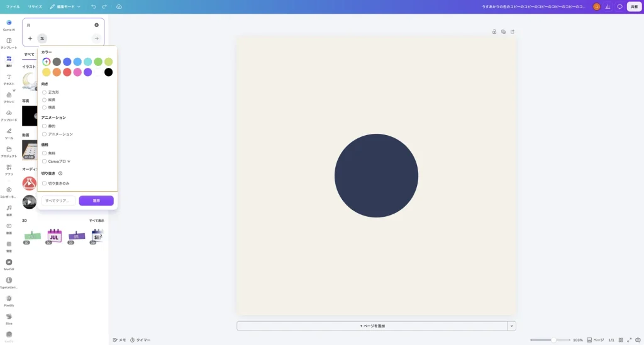The width and height of the screenshot is (644, 345).
Task: Open the Canva AI sidebar tool
Action: pyautogui.click(x=9, y=25)
